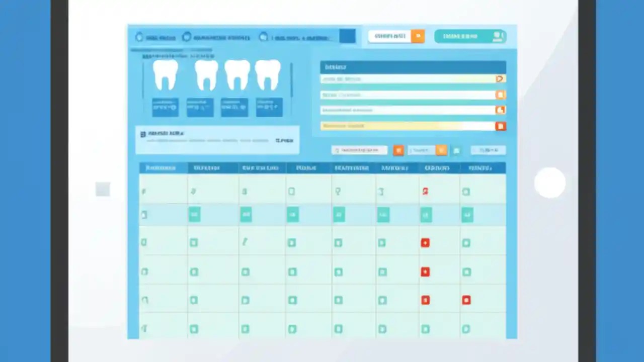The width and height of the screenshot is (644, 362).
Task: Open the orange action icon on the top Details row
Action: 500,79
